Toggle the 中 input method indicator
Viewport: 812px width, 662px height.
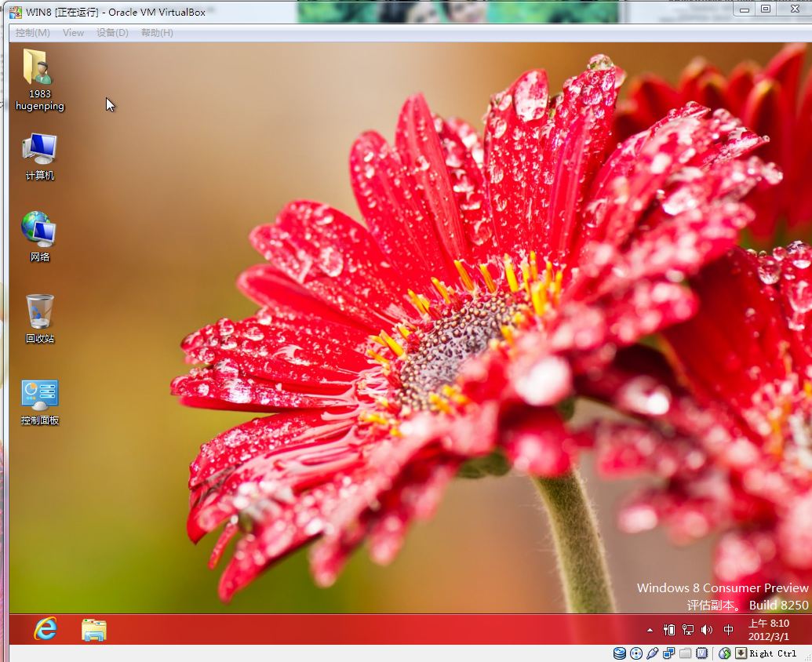coord(729,630)
